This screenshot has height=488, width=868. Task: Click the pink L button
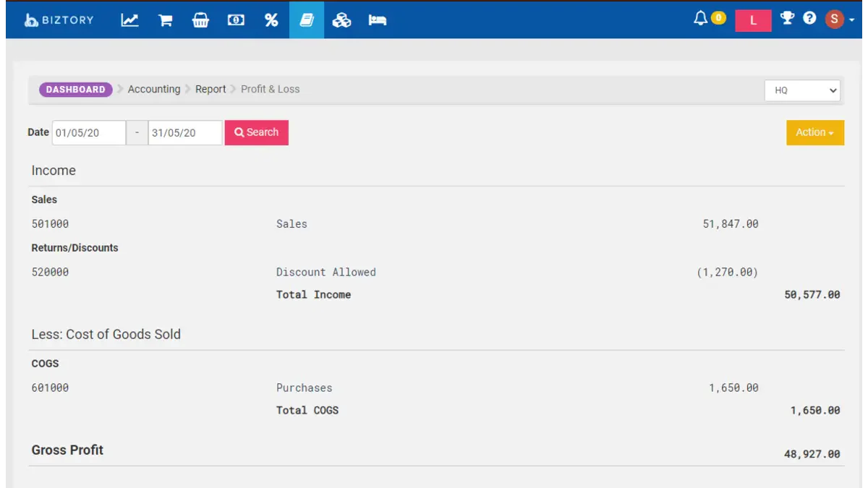[x=753, y=20]
